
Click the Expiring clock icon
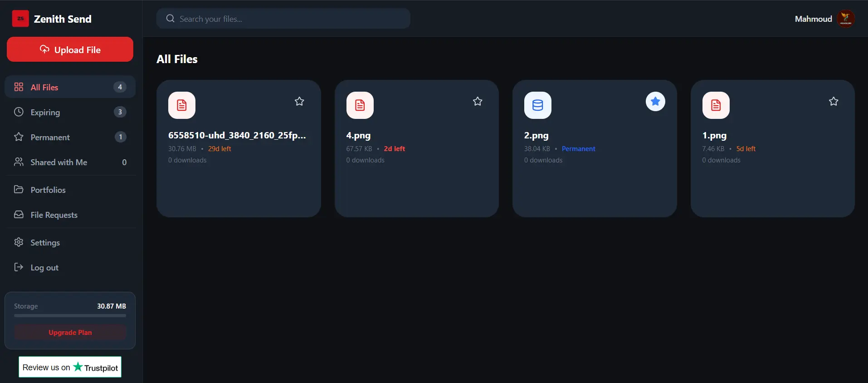[x=19, y=112]
